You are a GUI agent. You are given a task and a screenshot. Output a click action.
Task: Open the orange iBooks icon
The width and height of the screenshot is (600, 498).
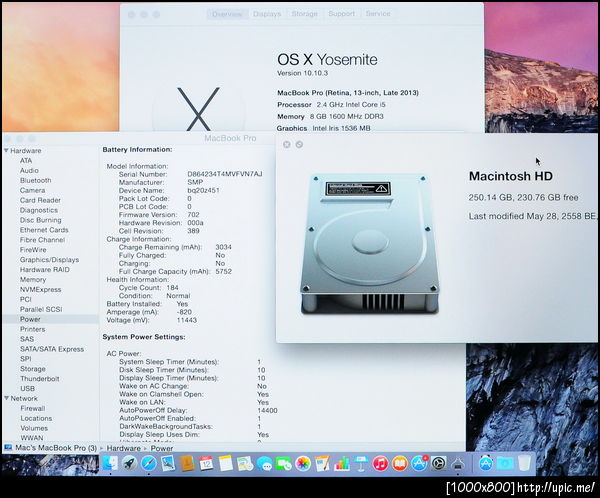click(400, 464)
